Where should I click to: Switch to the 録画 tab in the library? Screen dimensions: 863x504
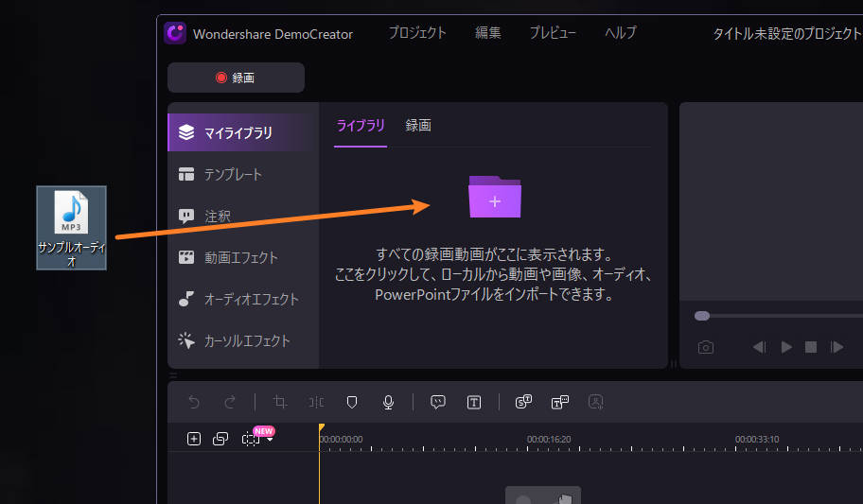click(x=418, y=126)
